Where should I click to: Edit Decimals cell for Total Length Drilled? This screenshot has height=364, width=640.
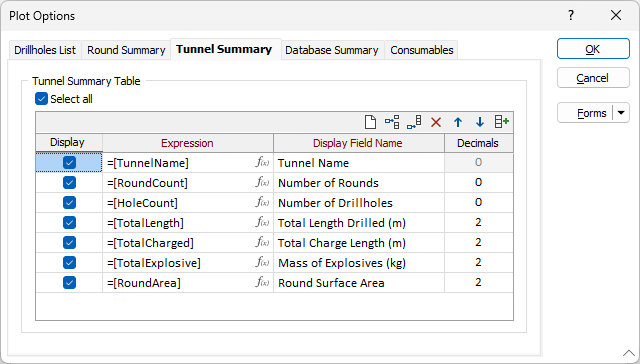[x=478, y=222]
